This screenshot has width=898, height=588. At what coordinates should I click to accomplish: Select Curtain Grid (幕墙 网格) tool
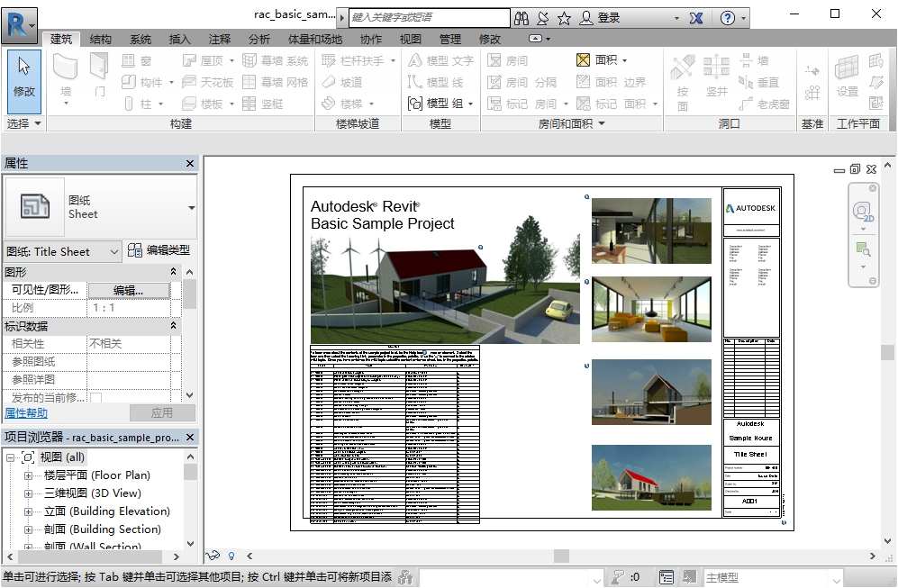pyautogui.click(x=275, y=83)
